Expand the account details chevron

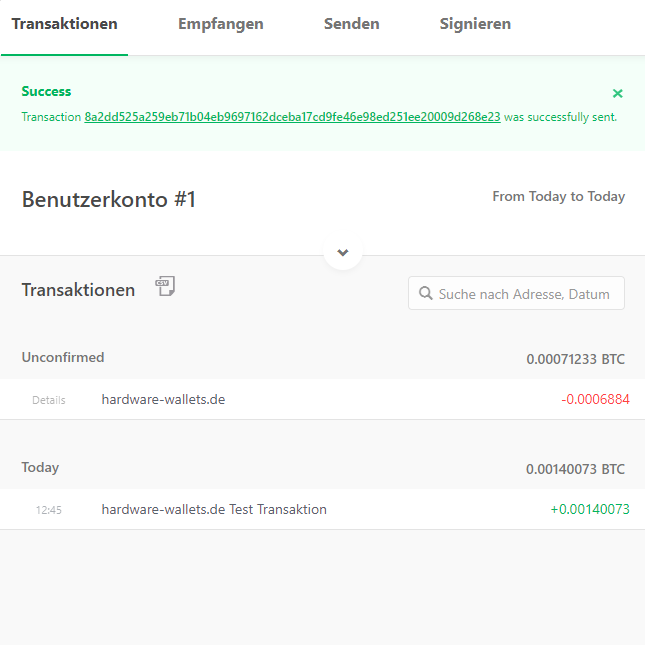(343, 252)
